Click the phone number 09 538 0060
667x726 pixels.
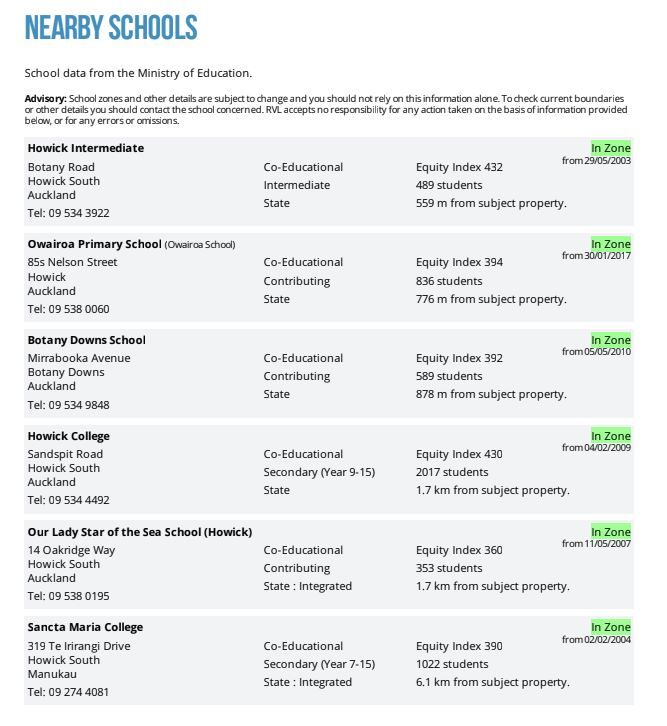tap(69, 309)
